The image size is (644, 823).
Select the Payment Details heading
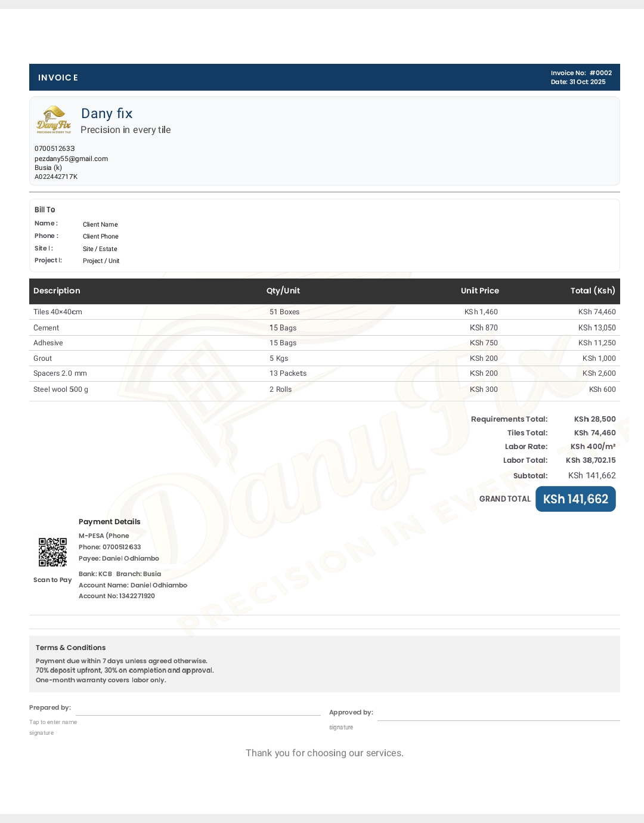tap(109, 521)
